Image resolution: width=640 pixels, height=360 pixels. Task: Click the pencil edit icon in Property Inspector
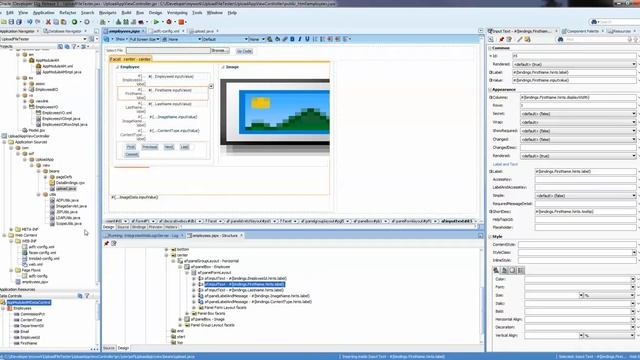tap(520, 39)
